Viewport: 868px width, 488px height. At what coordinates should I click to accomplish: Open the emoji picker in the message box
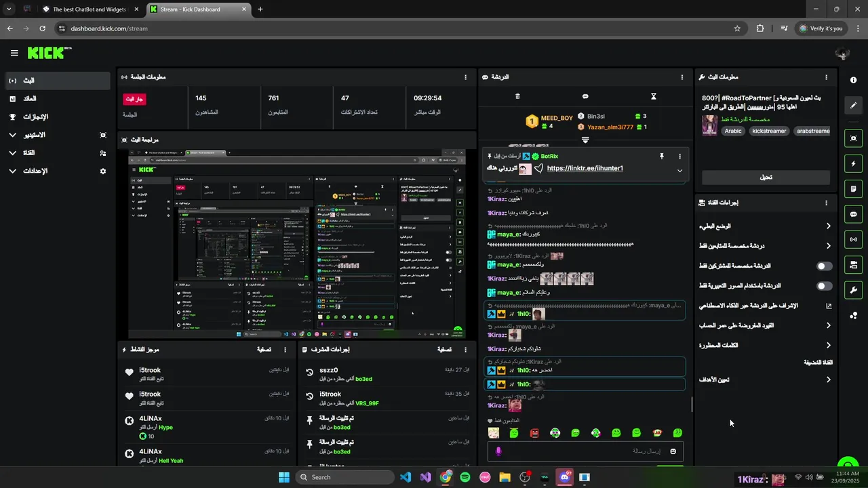673,451
